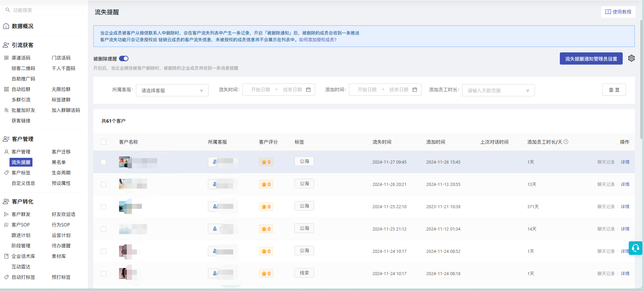Click the 客户群发 send icon

(x=6, y=214)
